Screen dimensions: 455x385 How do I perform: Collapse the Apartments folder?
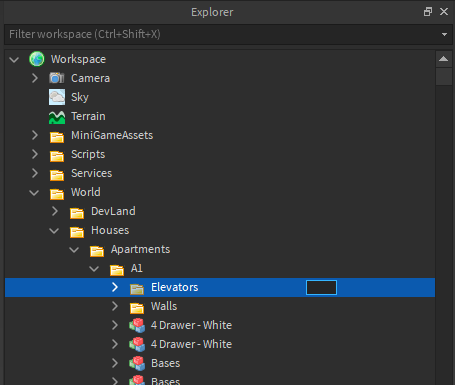[x=74, y=250]
